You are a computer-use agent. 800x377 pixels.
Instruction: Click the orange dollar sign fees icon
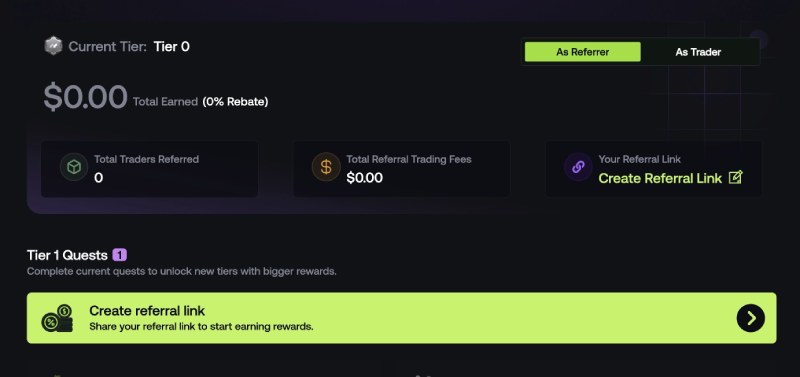[x=326, y=167]
